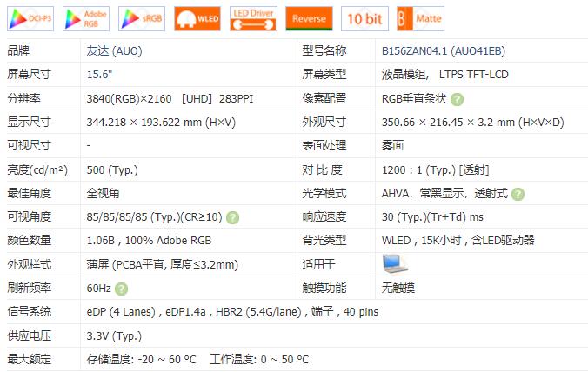The image size is (588, 372).
Task: Open the B156ZAN04.1 (AUO41EB) model link
Action: tap(444, 50)
